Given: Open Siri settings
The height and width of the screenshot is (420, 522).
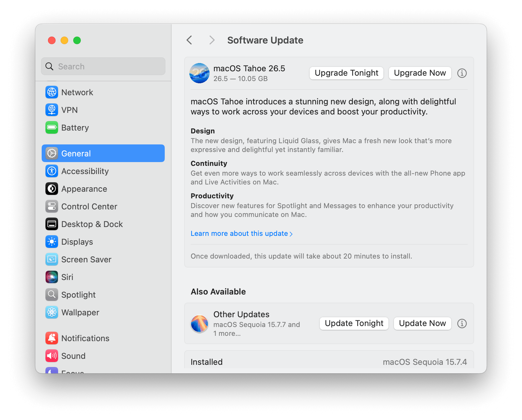Looking at the screenshot, I should (x=103, y=277).
